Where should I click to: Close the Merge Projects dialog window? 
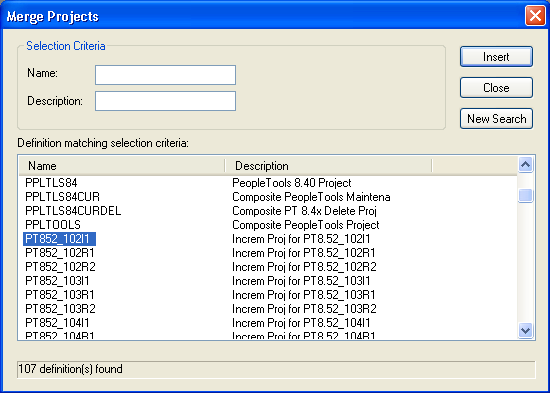tap(535, 16)
